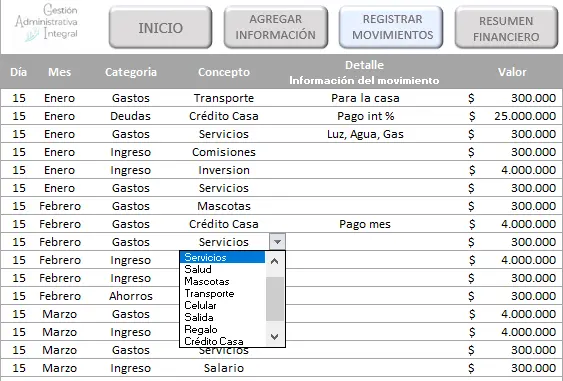Viewport: 563px width, 381px height.
Task: Pick Transporte from the dropdown list
Action: [222, 293]
